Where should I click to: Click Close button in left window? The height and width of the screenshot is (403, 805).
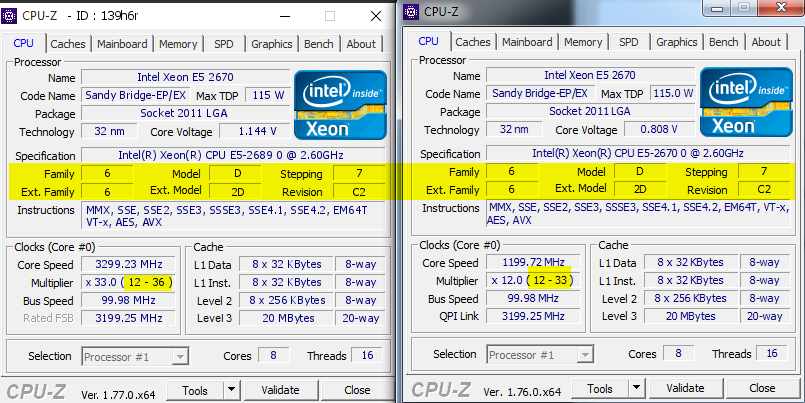coord(357,391)
